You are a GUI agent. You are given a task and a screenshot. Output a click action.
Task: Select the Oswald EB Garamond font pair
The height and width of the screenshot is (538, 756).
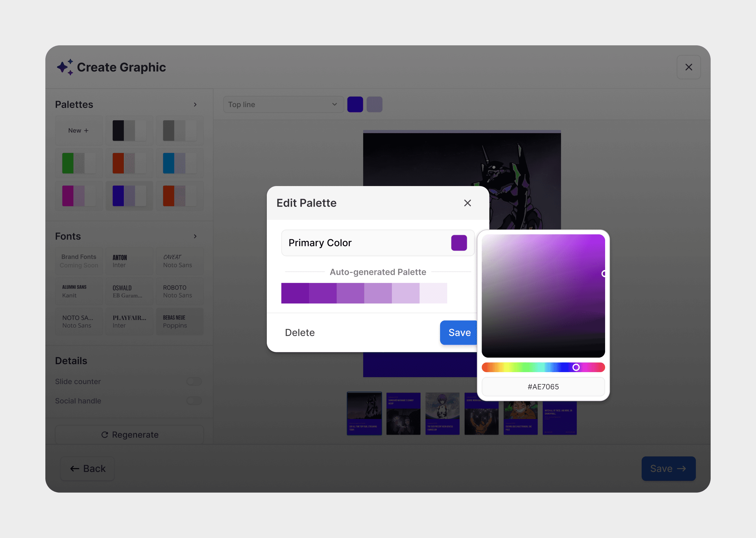129,292
